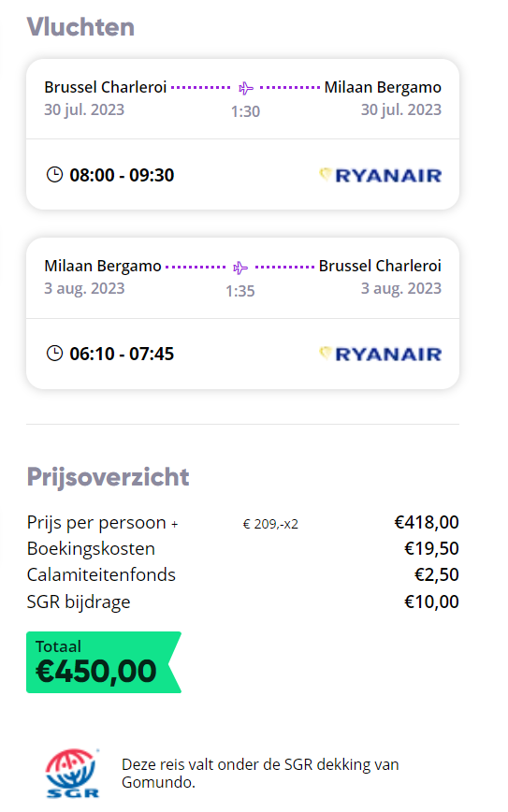
Task: Click the SGR bijdrage price line
Action: [x=243, y=602]
